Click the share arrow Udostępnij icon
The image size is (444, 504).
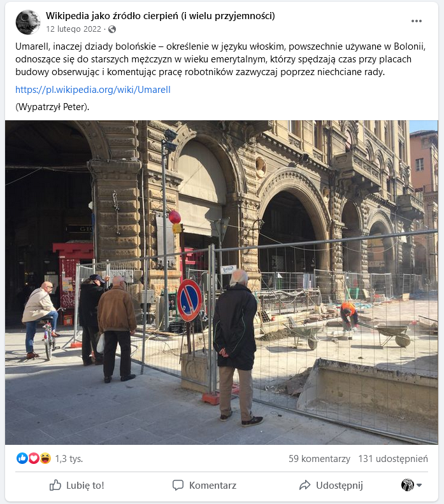tap(304, 485)
